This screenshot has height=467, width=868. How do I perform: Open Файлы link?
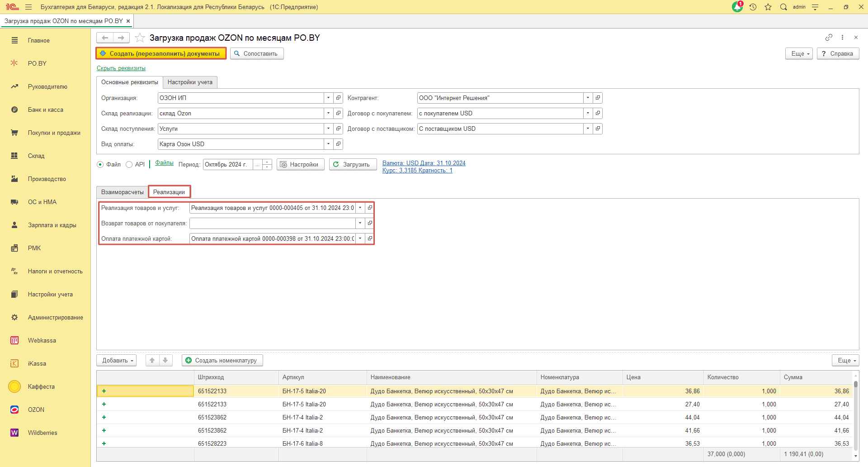point(164,163)
